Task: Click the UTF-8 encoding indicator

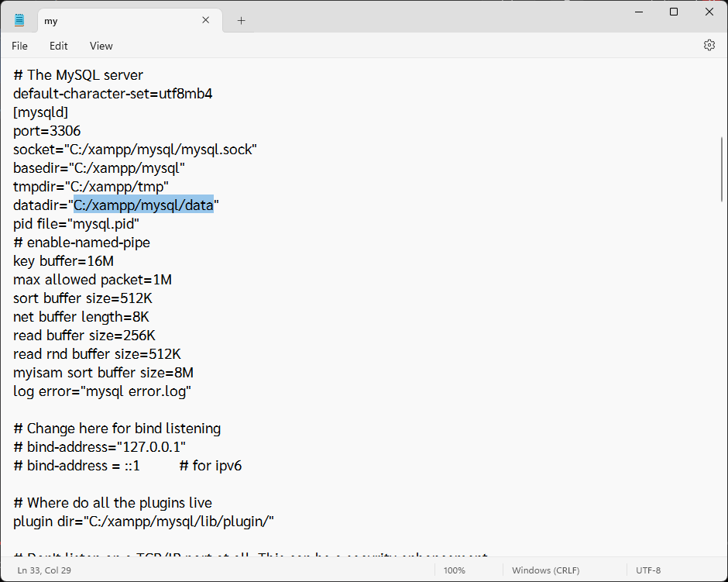Action: point(648,570)
